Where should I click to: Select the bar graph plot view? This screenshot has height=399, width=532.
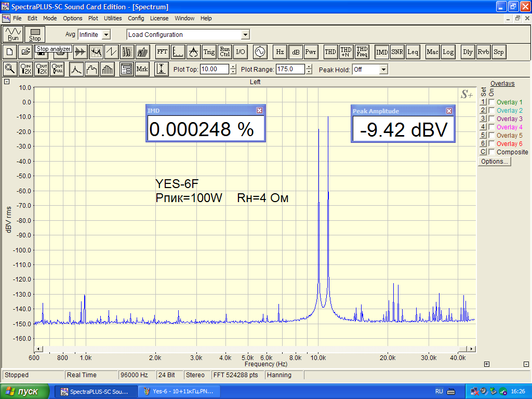coord(107,69)
